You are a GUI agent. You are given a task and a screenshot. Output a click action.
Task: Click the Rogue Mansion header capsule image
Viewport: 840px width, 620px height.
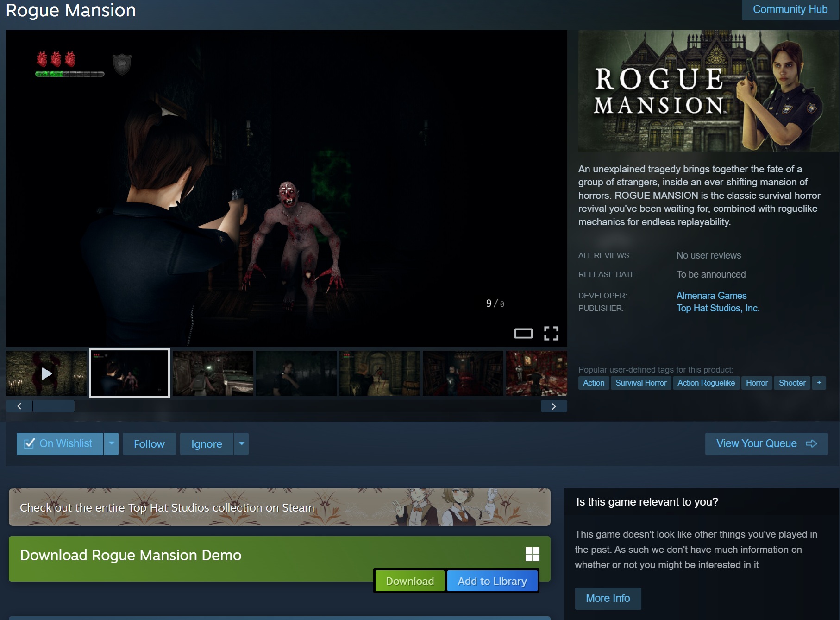(708, 91)
